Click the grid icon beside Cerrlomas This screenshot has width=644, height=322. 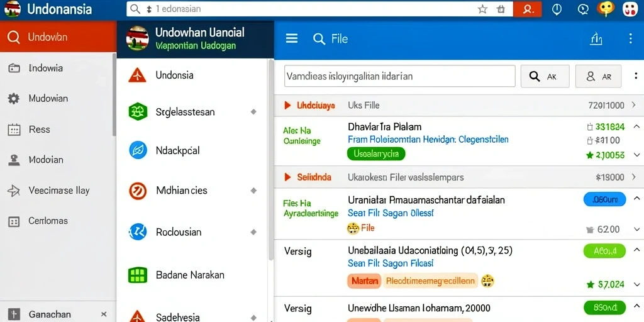14,222
